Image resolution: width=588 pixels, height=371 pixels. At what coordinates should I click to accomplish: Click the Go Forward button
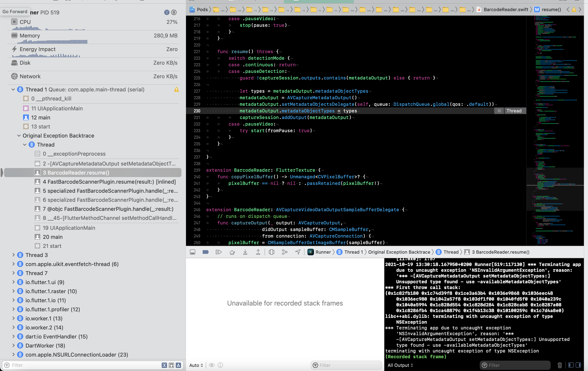[15, 12]
